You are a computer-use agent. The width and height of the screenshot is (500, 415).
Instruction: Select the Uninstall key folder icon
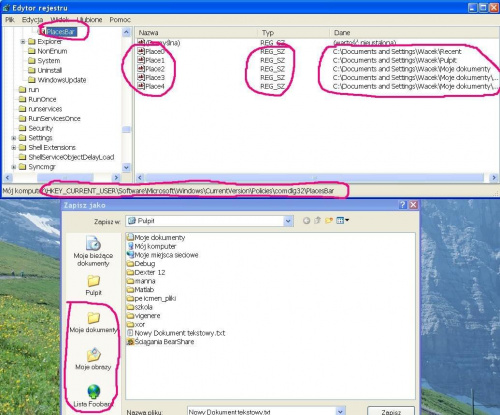click(32, 70)
